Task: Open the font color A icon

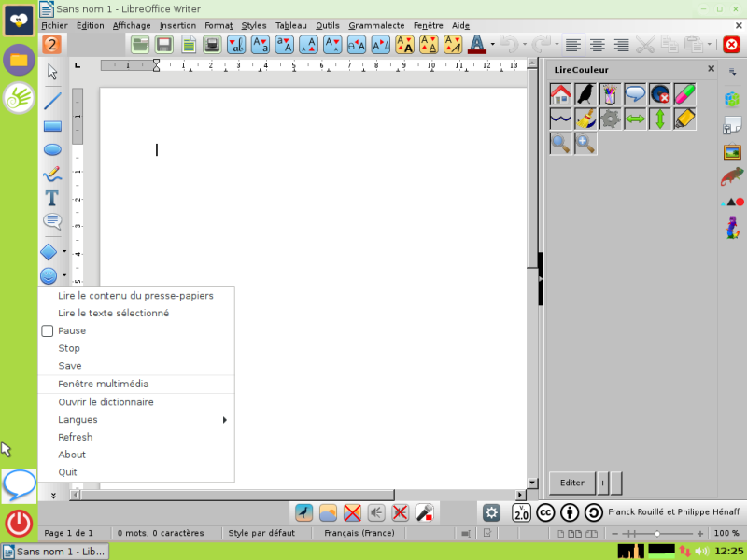Action: tap(477, 45)
